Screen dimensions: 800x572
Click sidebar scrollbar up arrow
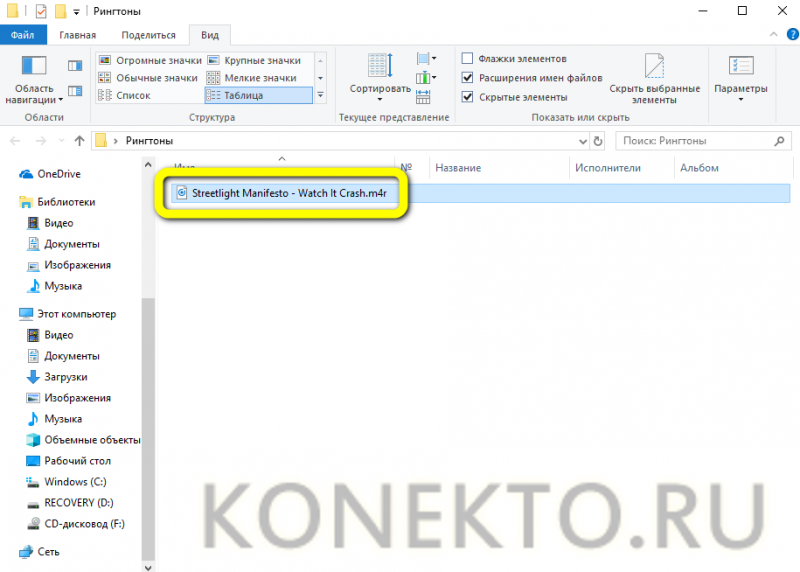click(148, 164)
